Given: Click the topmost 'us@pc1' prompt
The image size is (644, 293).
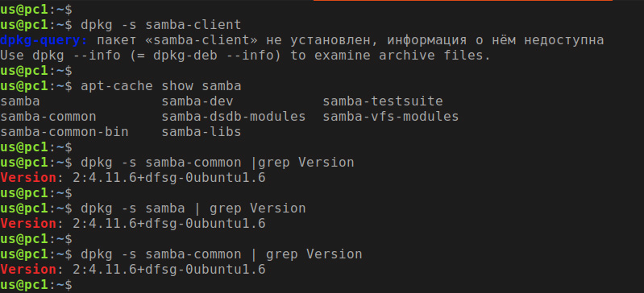Looking at the screenshot, I should coord(24,9).
